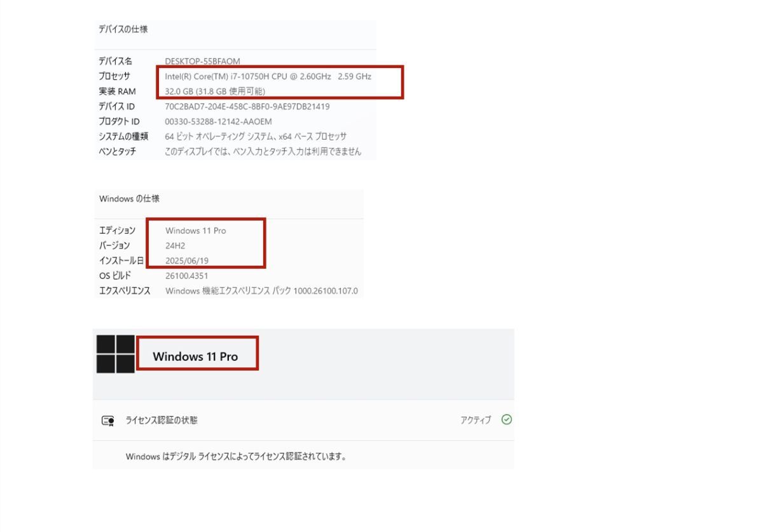Select the Windows 11 Pro heading
Screen dimensions: 763x532
195,357
